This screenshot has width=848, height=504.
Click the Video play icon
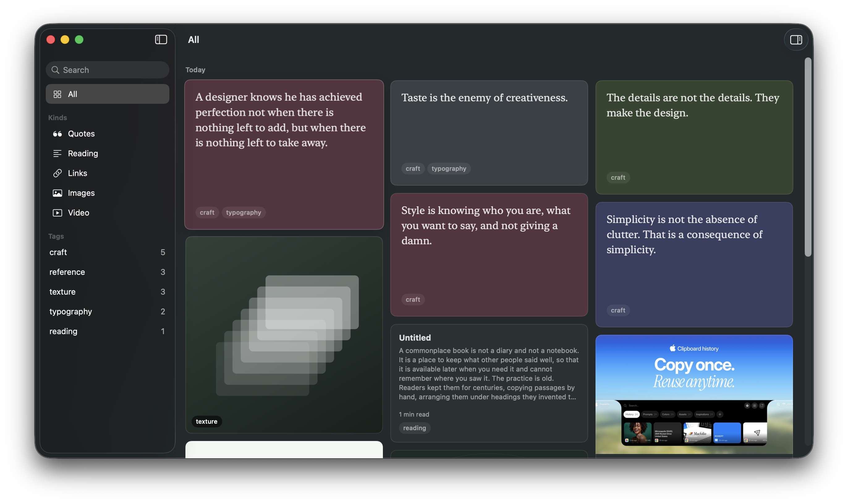tap(57, 212)
